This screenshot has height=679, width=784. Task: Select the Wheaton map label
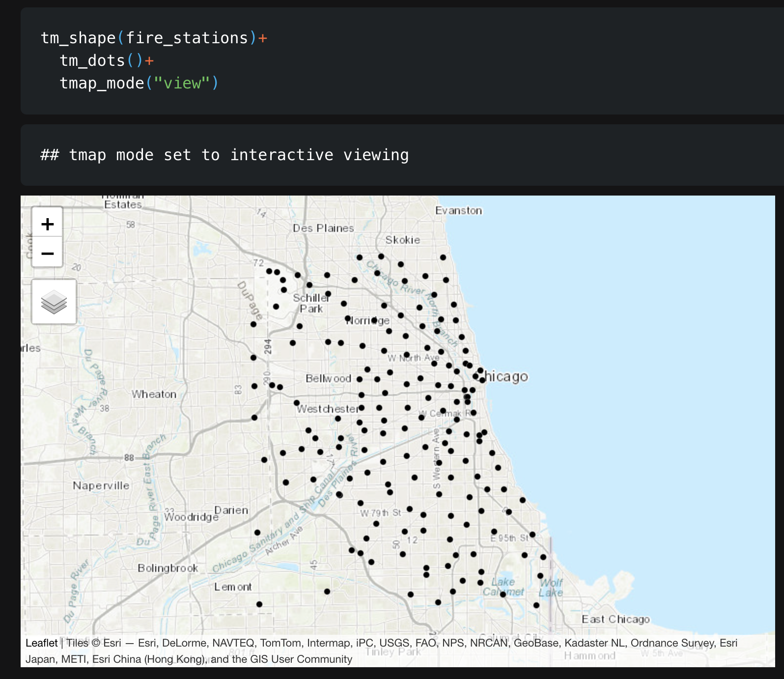[x=153, y=394]
